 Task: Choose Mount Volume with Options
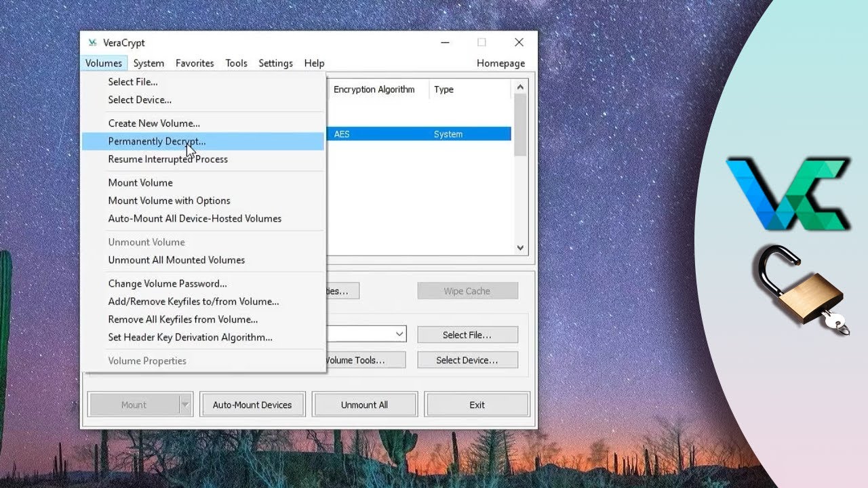pos(203,201)
